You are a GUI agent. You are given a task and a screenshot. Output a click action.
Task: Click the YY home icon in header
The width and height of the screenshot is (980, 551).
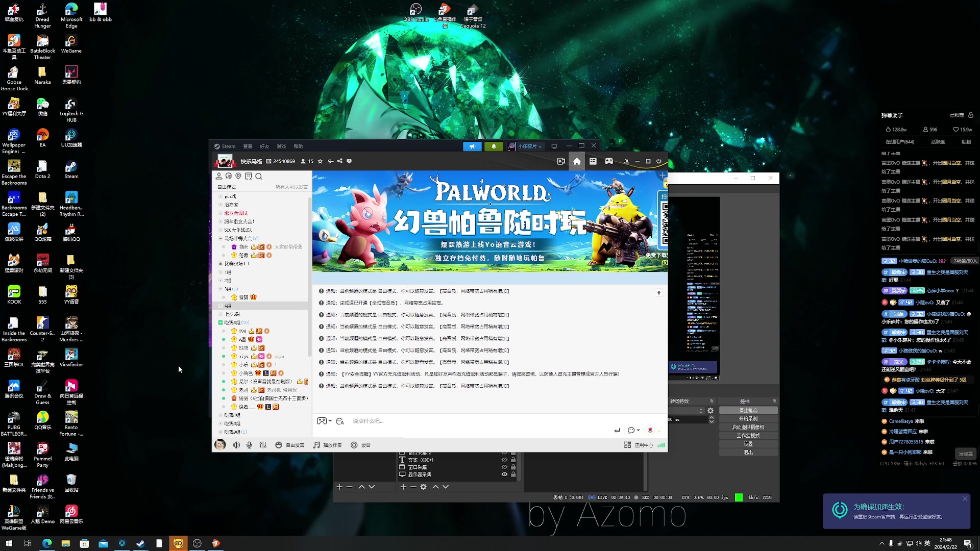tap(577, 161)
